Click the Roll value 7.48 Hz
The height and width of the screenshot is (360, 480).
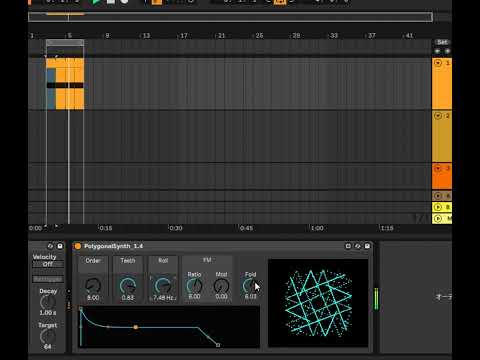coord(163,297)
